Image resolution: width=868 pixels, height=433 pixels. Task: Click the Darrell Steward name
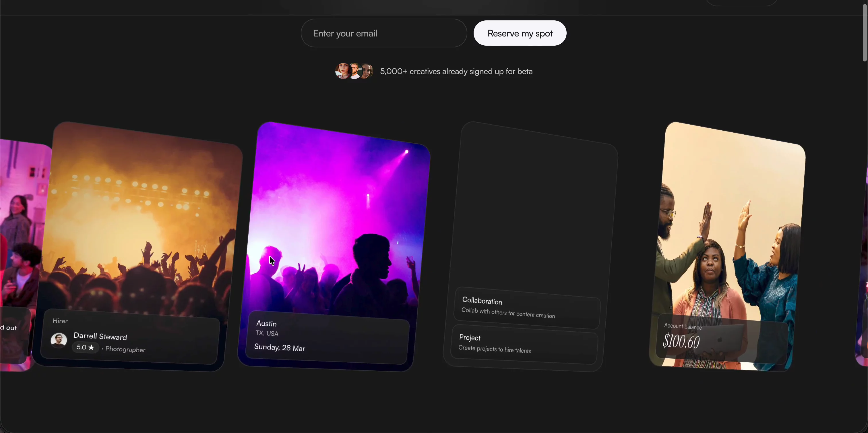[100, 336]
